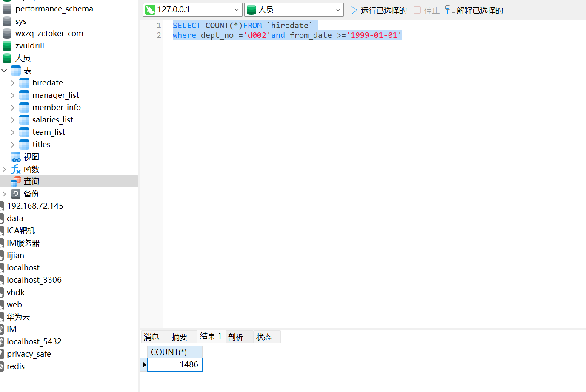
Task: Expand the salaries_list table node
Action: [x=13, y=120]
